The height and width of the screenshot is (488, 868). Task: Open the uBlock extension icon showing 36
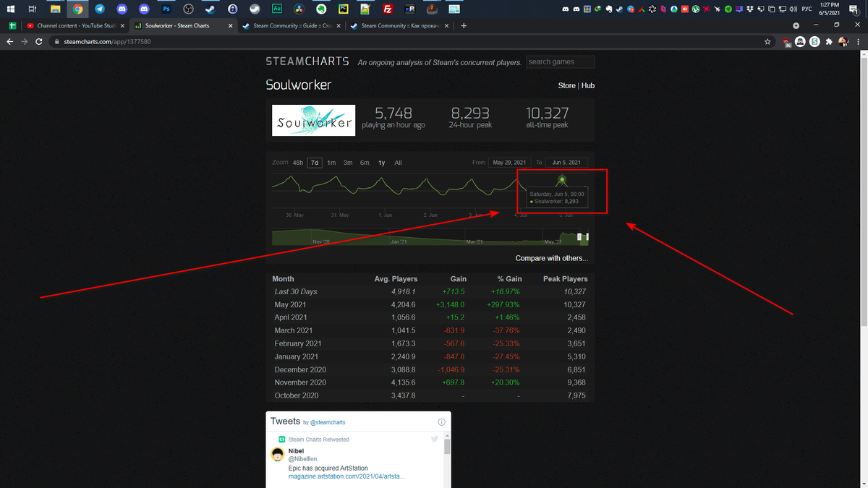tap(786, 42)
